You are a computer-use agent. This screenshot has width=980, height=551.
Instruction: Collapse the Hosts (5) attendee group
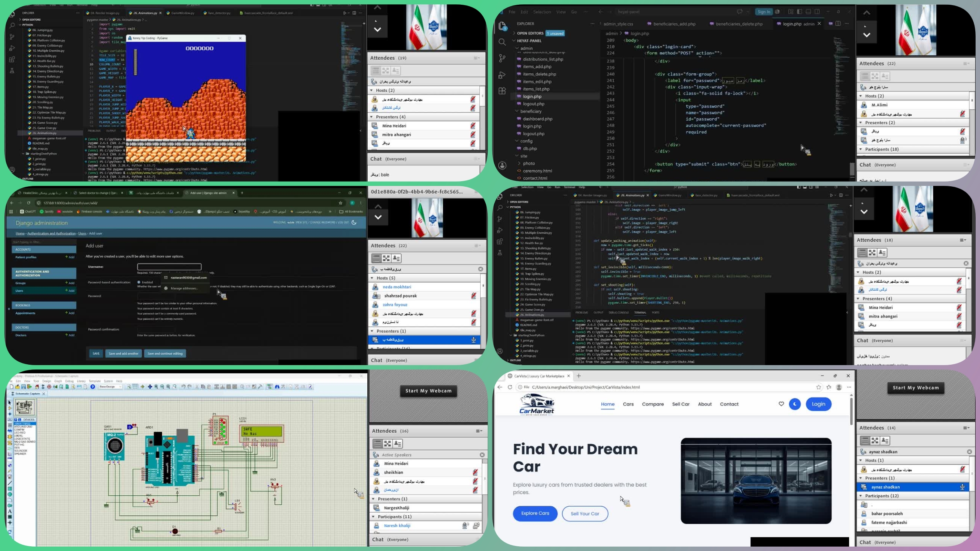tap(372, 278)
